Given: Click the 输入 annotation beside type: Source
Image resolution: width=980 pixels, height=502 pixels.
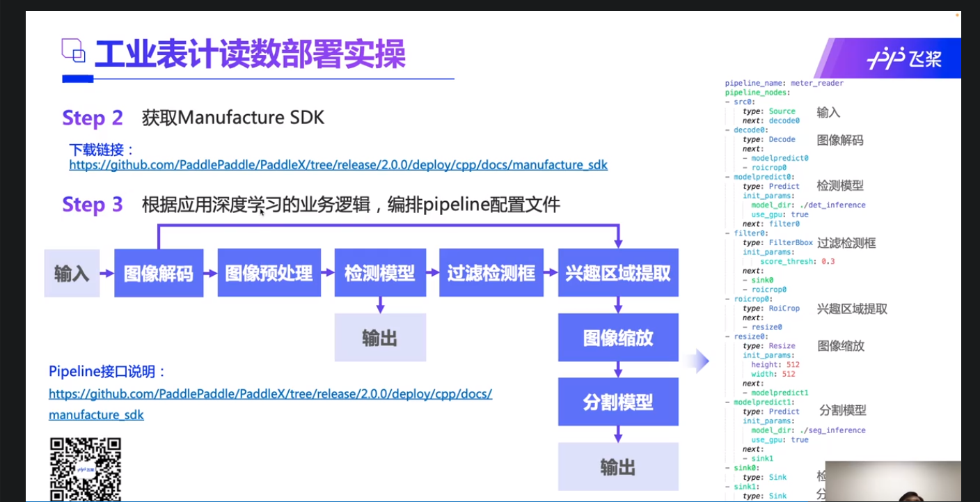Looking at the screenshot, I should pos(828,112).
